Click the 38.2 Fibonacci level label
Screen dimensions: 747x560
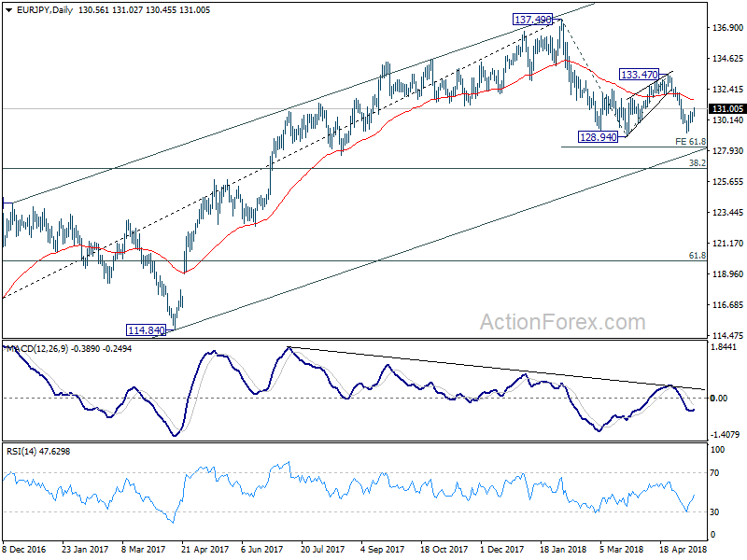698,162
